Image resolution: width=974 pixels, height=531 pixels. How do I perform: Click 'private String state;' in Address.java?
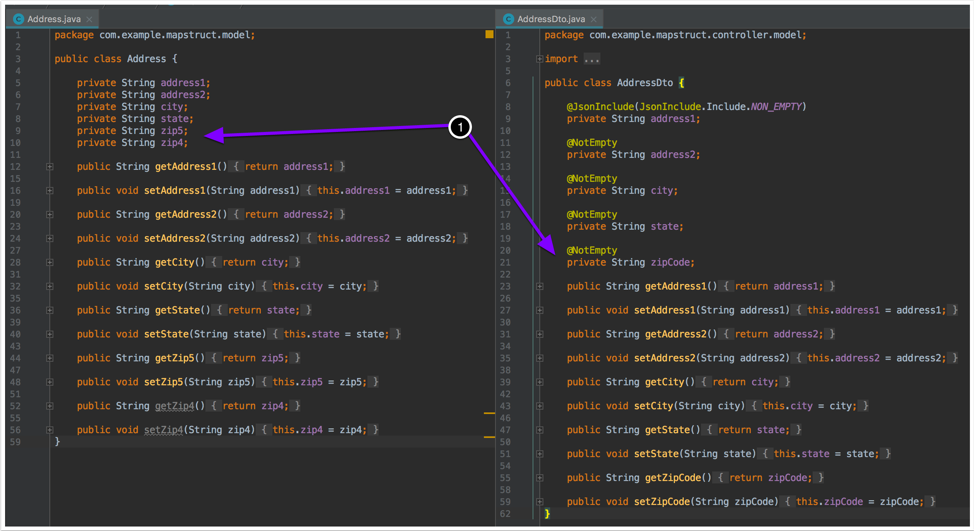pos(135,119)
